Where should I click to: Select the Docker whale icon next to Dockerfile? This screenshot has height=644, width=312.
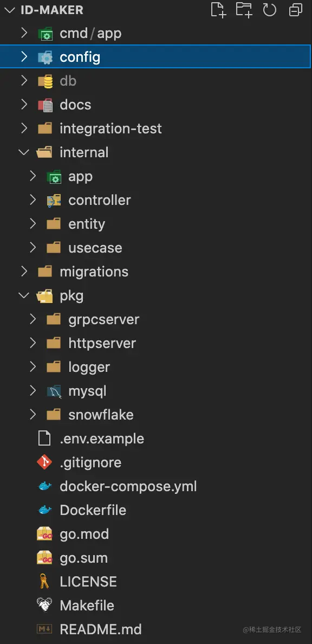45,510
